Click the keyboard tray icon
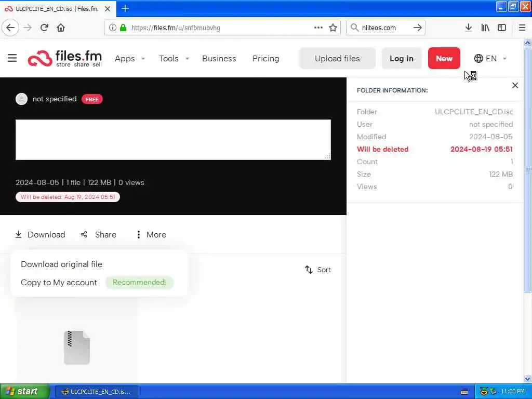Screen dimensions: 532x399 click(x=464, y=392)
